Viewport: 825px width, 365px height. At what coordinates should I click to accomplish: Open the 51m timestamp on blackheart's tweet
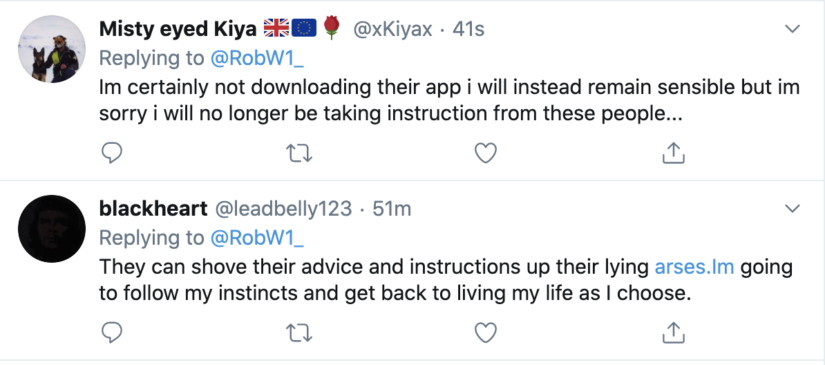[x=391, y=209]
